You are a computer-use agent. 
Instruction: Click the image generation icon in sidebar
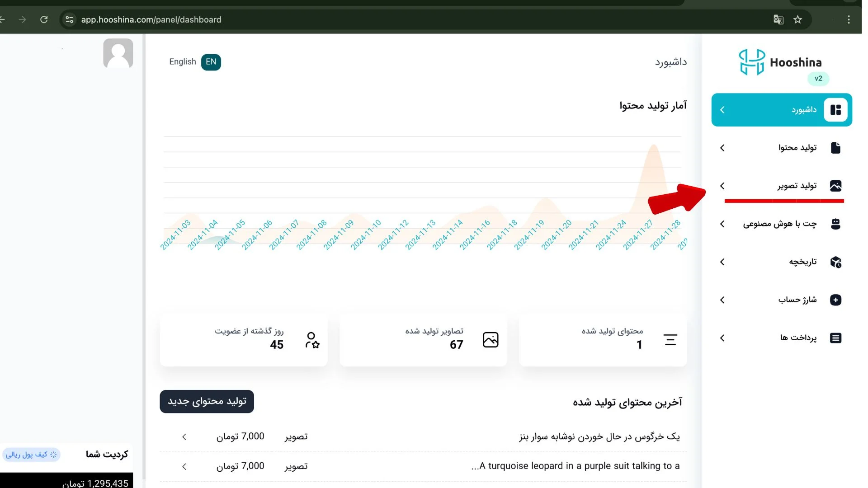pos(835,185)
